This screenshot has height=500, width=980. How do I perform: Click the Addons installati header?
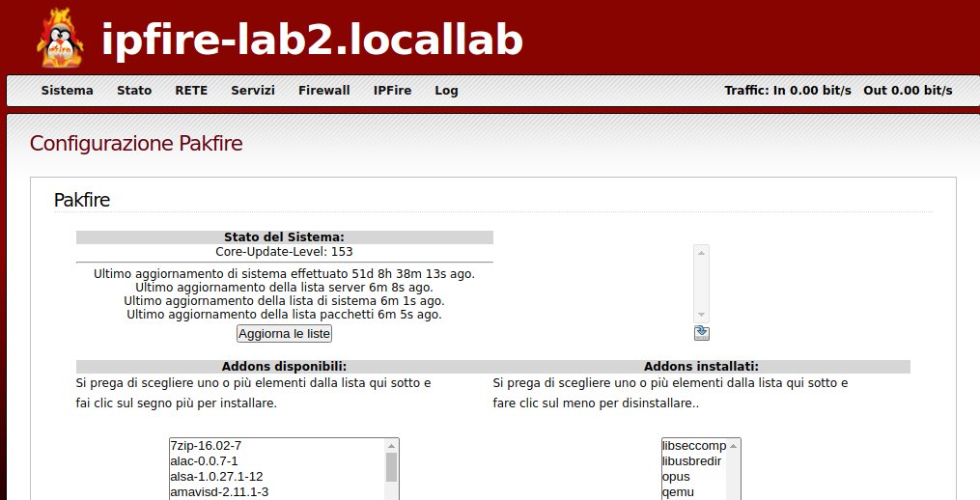701,366
